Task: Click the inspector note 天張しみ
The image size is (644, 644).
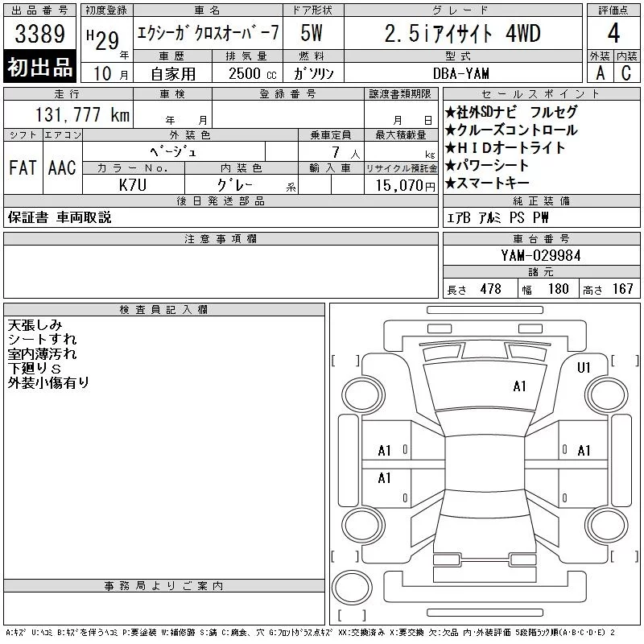Action: tap(35, 325)
